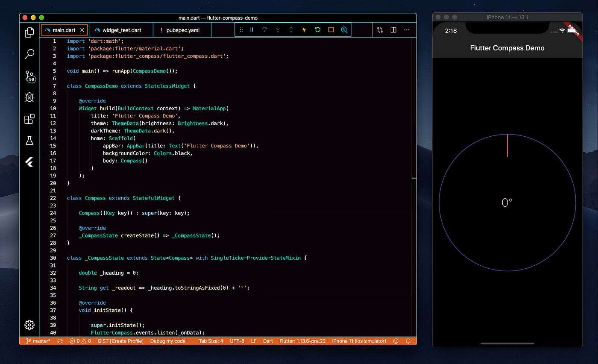
Task: Click 'FlutterCompass.events.listen' on line 40
Action: 133,333
